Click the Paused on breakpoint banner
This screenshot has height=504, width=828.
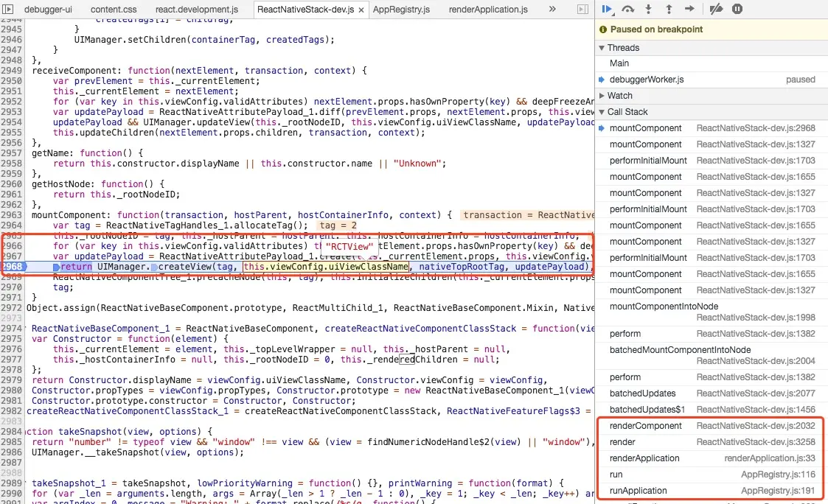(712, 29)
